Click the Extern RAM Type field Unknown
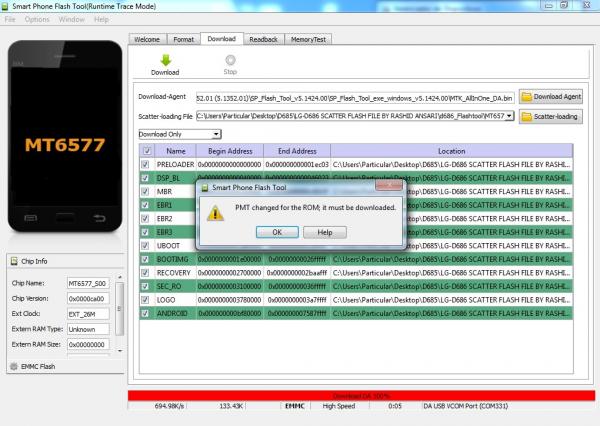The image size is (600, 426). click(88, 329)
